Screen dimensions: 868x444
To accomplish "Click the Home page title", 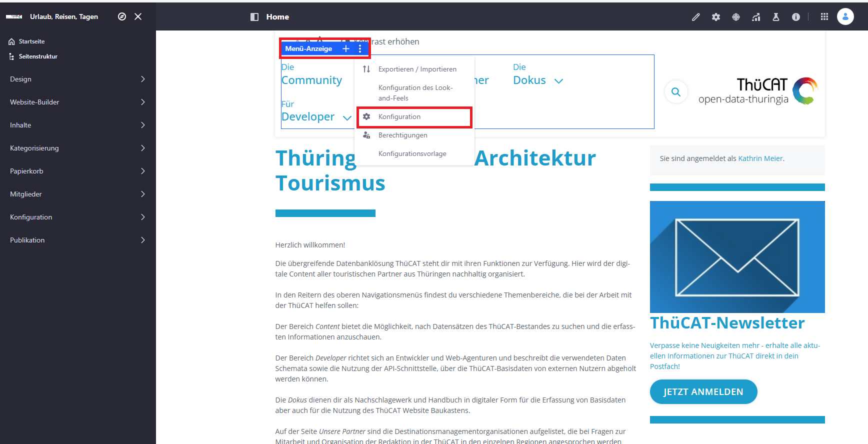I will tap(277, 17).
